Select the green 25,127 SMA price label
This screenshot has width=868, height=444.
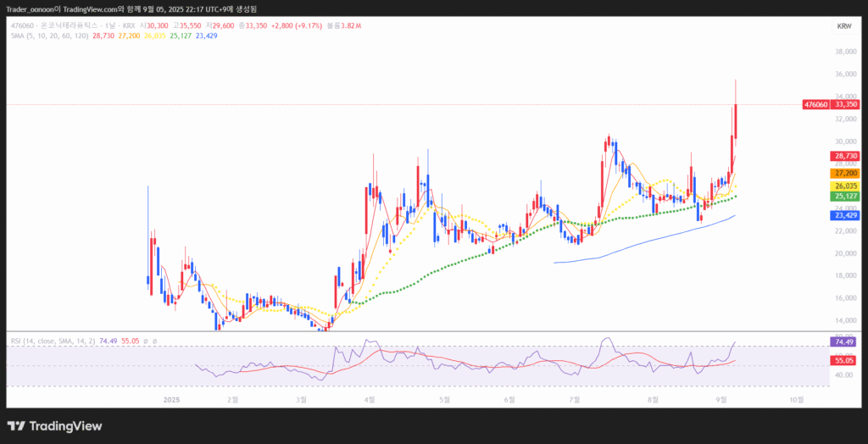pos(846,197)
